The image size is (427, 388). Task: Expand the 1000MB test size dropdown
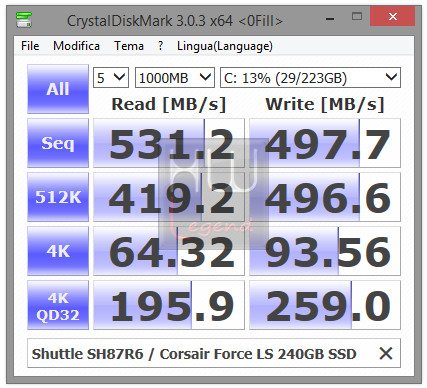click(x=174, y=78)
